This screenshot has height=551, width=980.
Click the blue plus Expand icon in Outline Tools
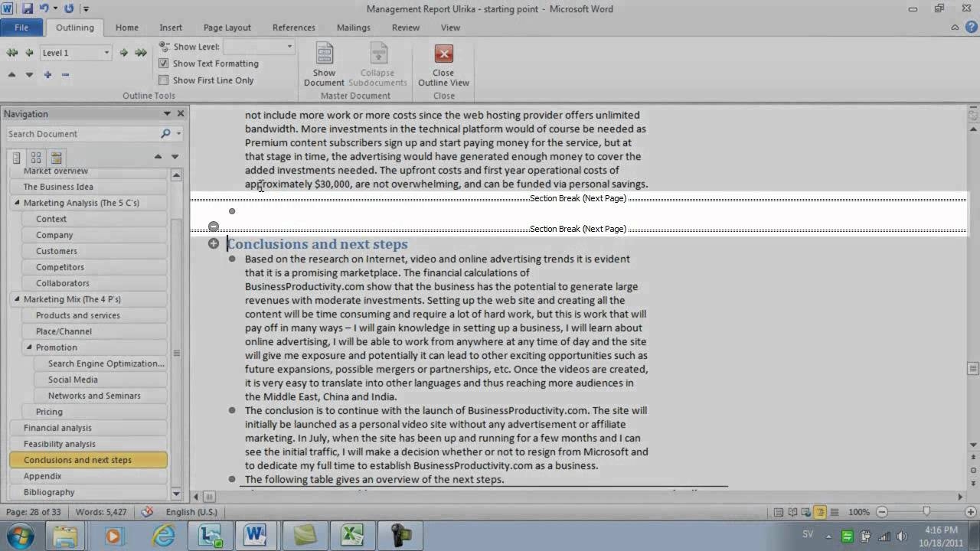tap(47, 74)
